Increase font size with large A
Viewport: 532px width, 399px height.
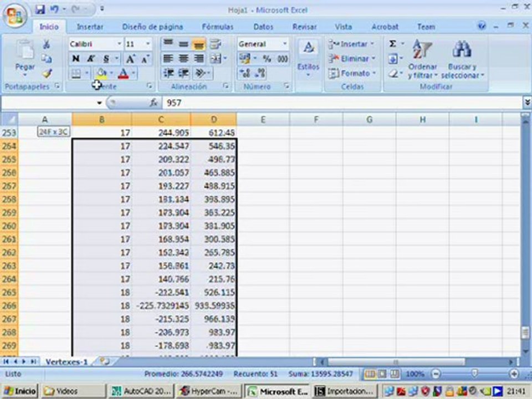coord(131,59)
